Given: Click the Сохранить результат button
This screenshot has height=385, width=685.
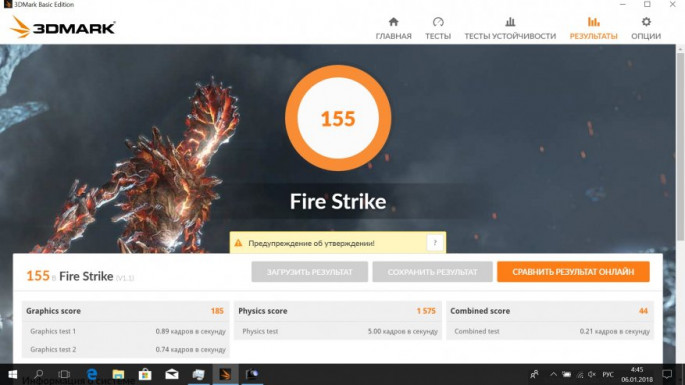Looking at the screenshot, I should [432, 272].
